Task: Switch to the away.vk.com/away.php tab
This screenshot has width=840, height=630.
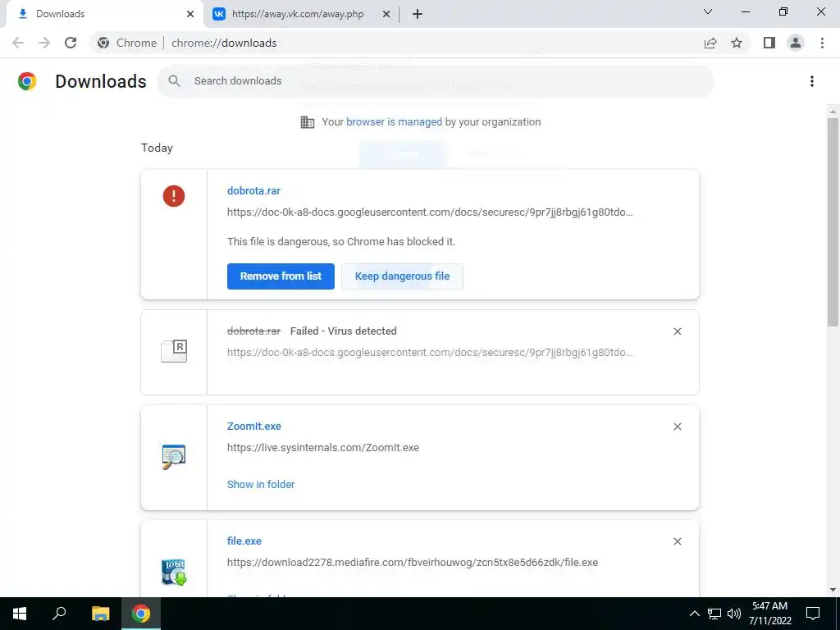Action: (298, 14)
